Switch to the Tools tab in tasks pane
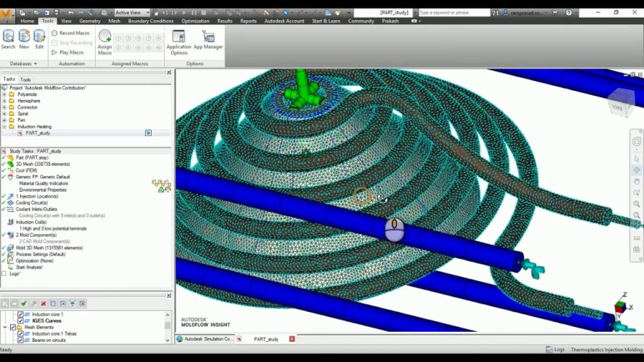Image resolution: width=644 pixels, height=362 pixels. tap(25, 80)
